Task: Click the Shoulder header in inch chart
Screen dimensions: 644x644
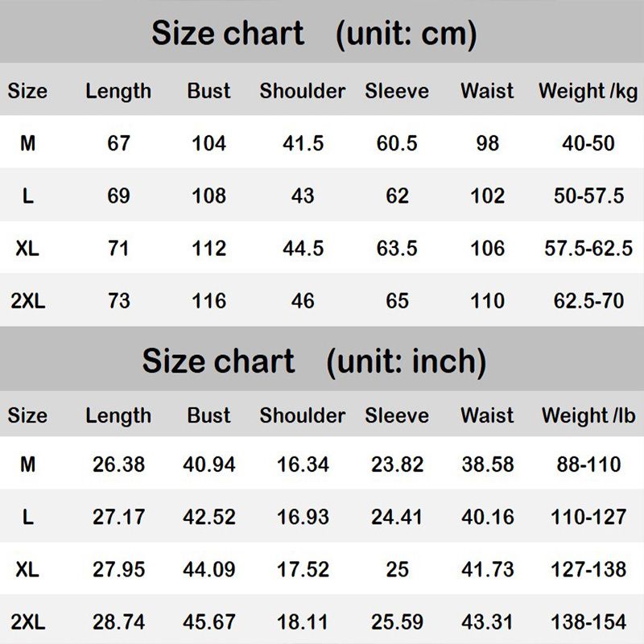Action: (303, 415)
